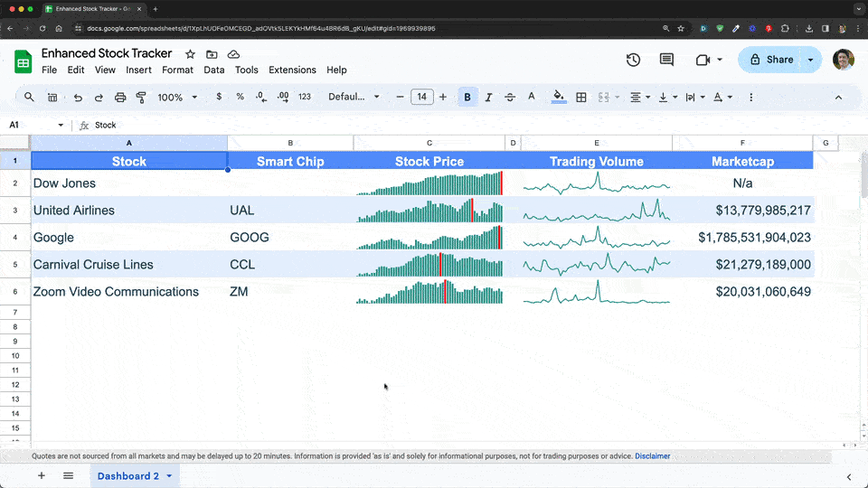Select the paint format tool
The height and width of the screenshot is (488, 868).
pyautogui.click(x=141, y=98)
